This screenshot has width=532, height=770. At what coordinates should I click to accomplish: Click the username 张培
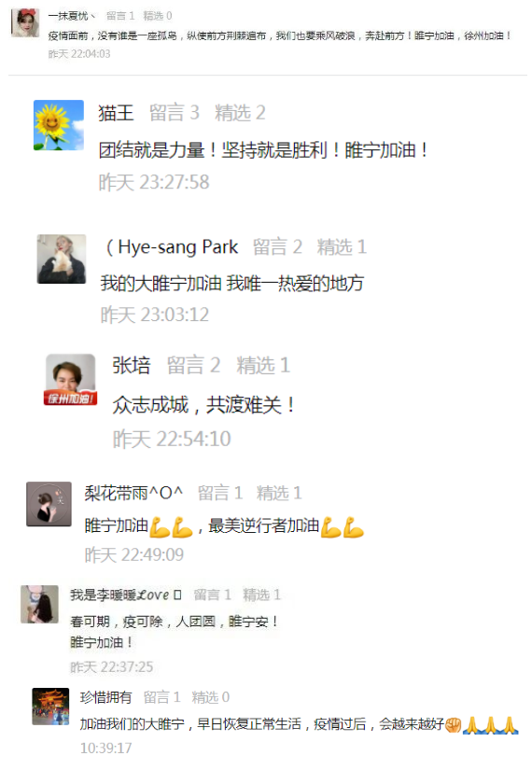click(x=132, y=365)
